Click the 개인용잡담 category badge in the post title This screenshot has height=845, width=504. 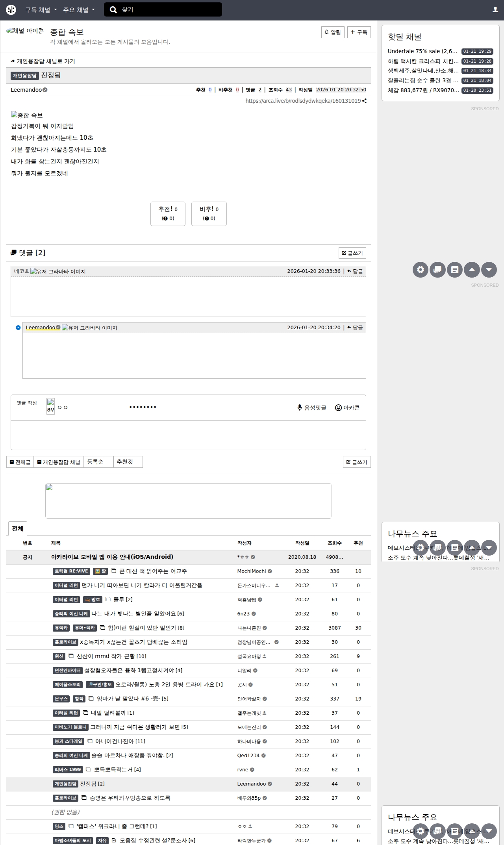24,76
